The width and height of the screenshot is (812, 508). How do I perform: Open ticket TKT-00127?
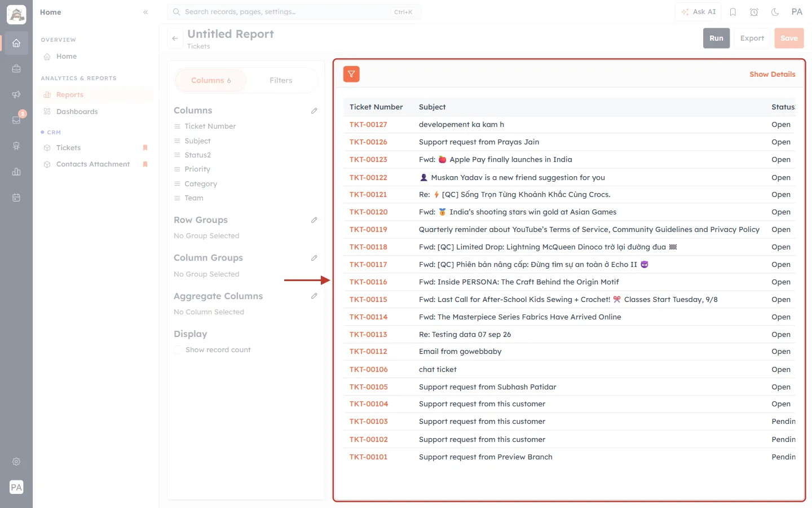click(x=368, y=125)
